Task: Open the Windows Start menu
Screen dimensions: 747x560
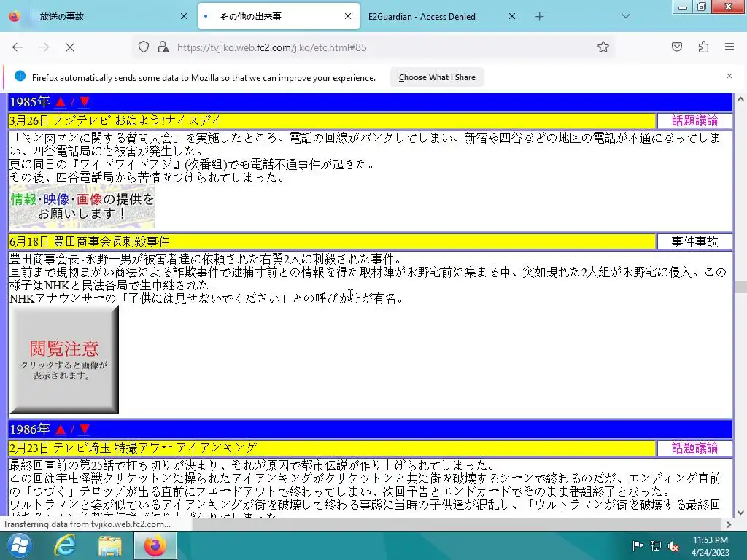Action: pos(20,545)
